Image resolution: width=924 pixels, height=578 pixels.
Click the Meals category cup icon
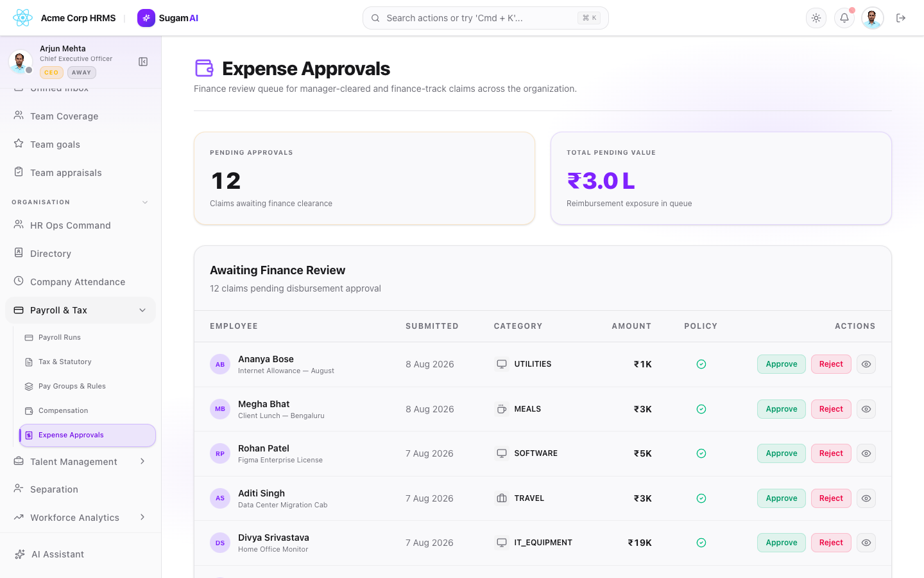pyautogui.click(x=502, y=409)
